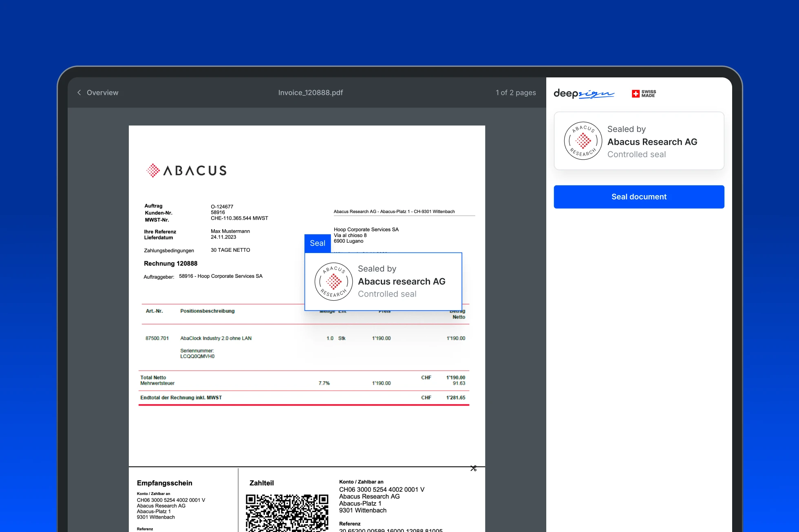Click the Abacus logo in invoice header

coord(186,170)
